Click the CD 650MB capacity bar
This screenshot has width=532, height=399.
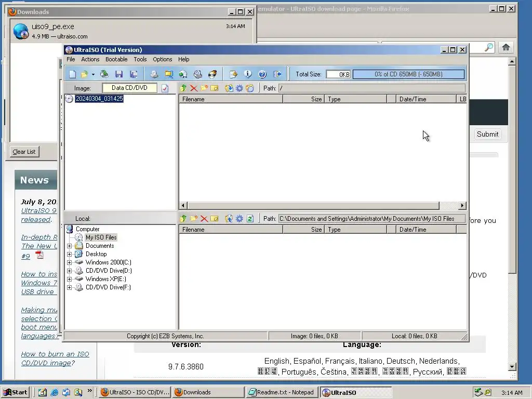tap(408, 74)
